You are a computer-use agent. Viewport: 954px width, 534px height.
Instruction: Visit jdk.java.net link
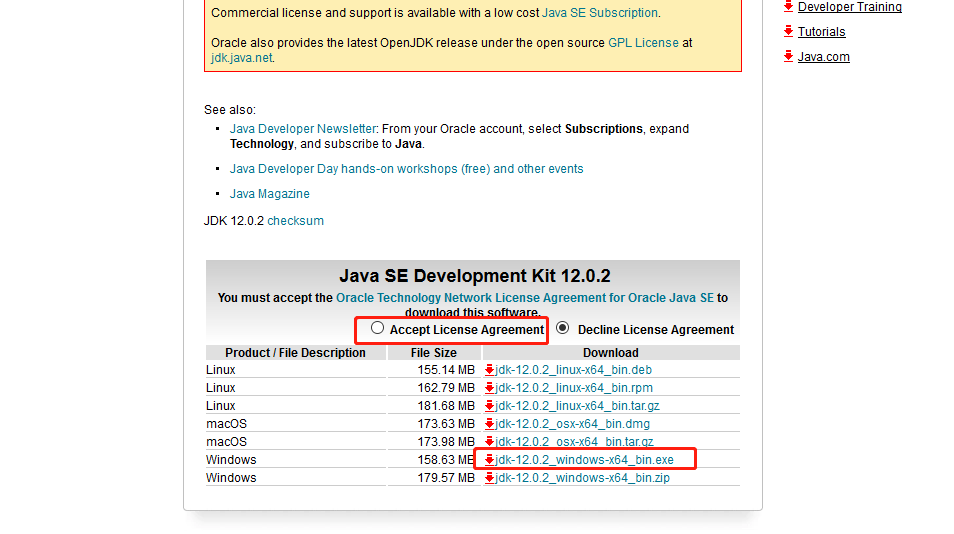[x=242, y=58]
